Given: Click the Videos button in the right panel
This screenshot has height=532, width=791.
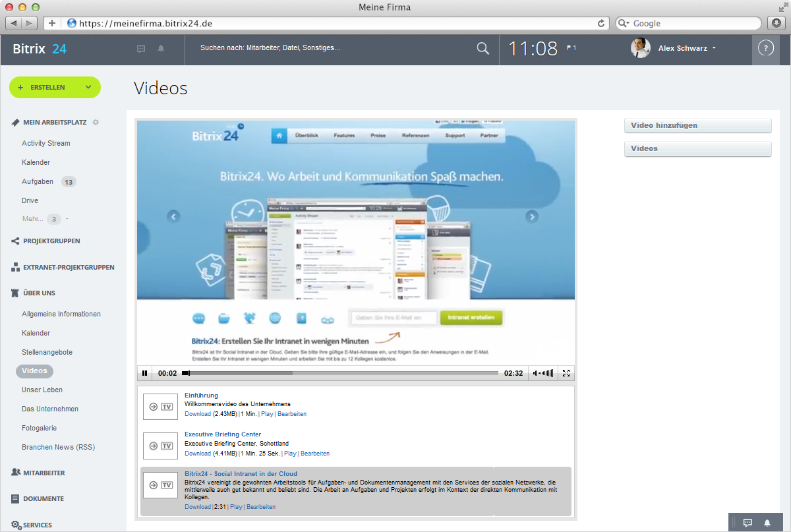Looking at the screenshot, I should pos(697,148).
